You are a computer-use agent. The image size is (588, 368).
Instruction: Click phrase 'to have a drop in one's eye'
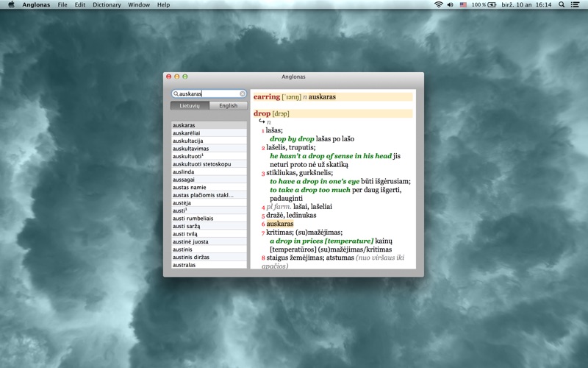[x=315, y=181]
